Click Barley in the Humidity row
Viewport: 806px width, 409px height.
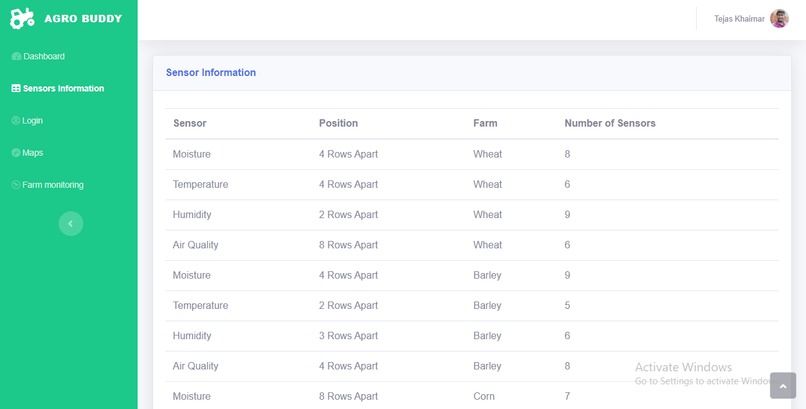[487, 336]
